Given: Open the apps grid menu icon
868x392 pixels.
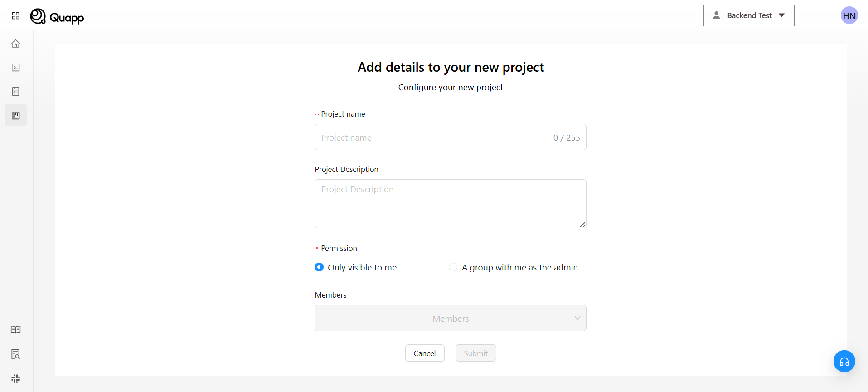Looking at the screenshot, I should click(15, 16).
